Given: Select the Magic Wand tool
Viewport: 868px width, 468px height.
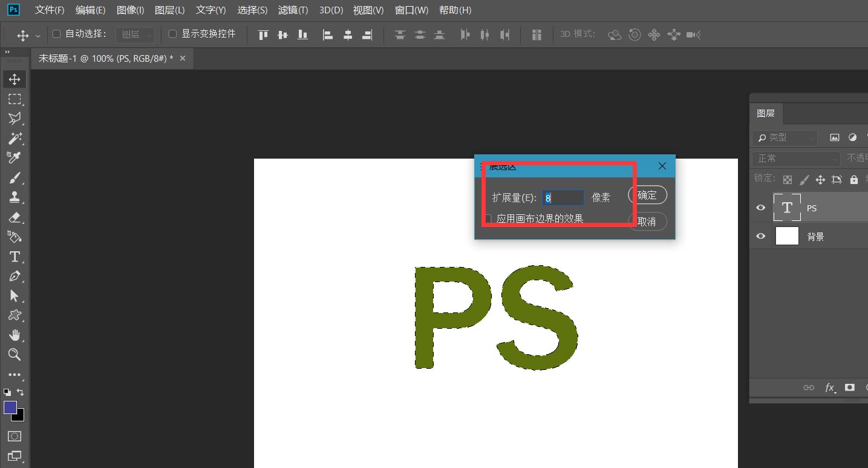Looking at the screenshot, I should click(15, 138).
